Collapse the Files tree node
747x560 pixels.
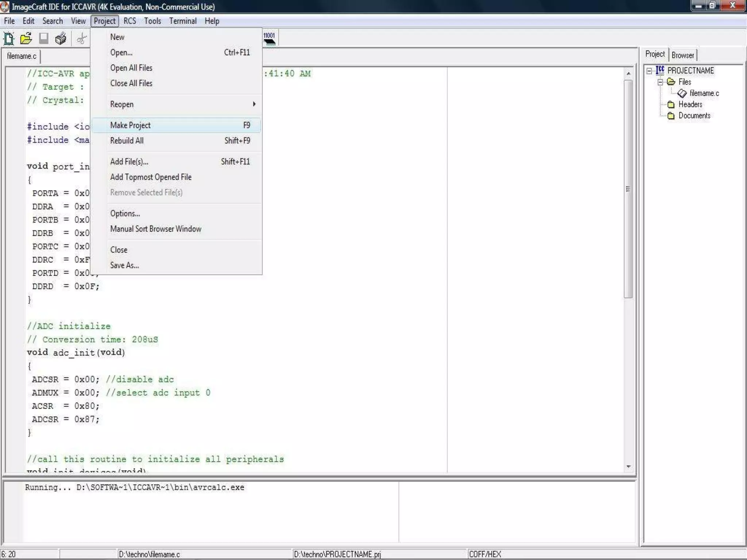tap(660, 82)
